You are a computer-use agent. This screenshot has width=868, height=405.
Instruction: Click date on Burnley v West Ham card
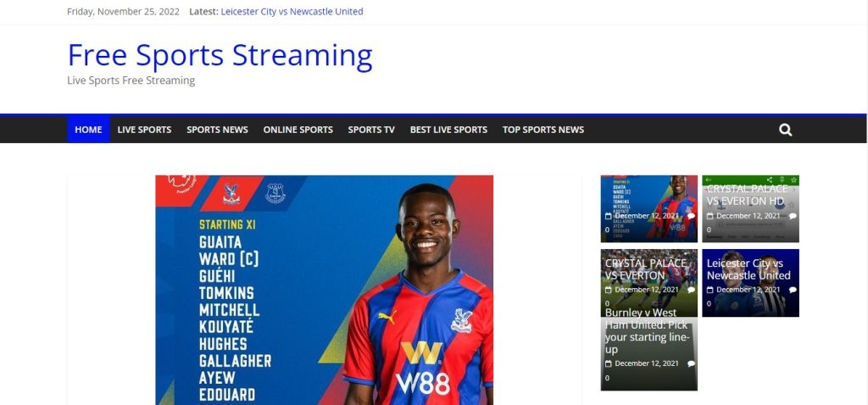click(x=647, y=363)
